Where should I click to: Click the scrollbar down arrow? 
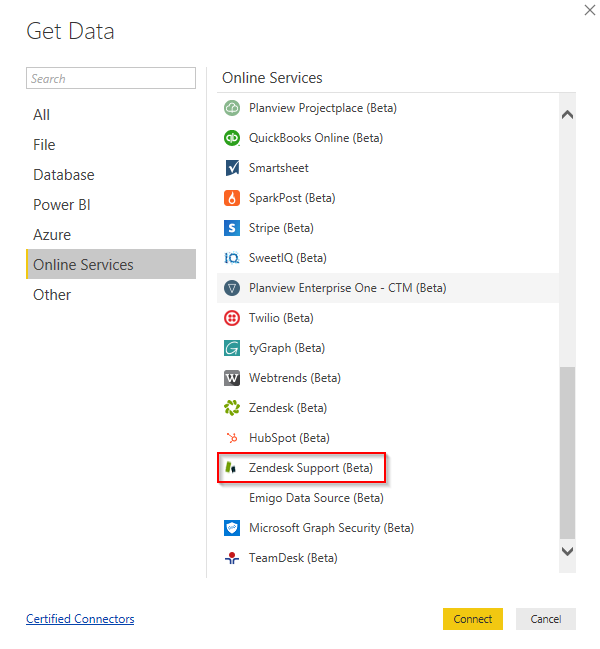click(567, 551)
